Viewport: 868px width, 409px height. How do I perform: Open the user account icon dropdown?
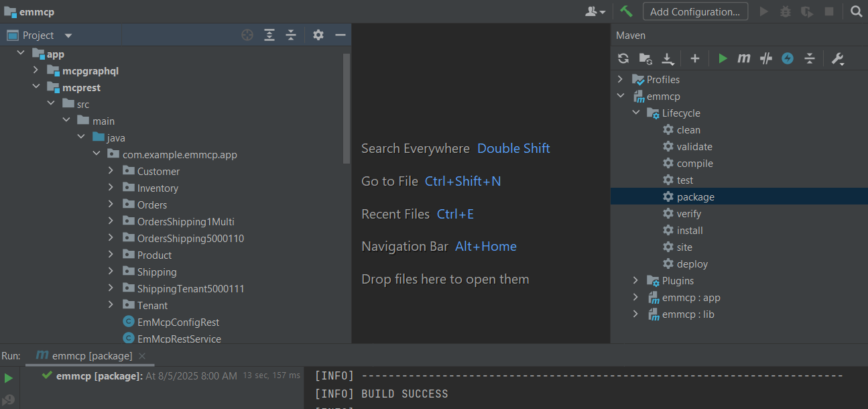[x=595, y=11]
